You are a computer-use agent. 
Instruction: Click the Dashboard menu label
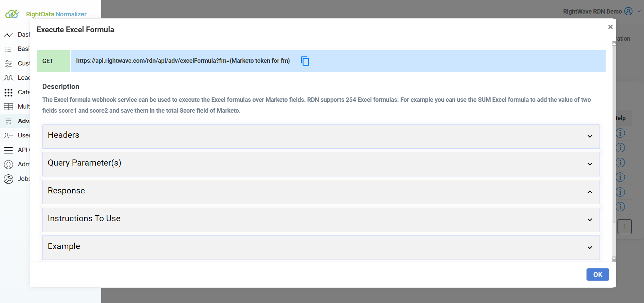[24, 35]
